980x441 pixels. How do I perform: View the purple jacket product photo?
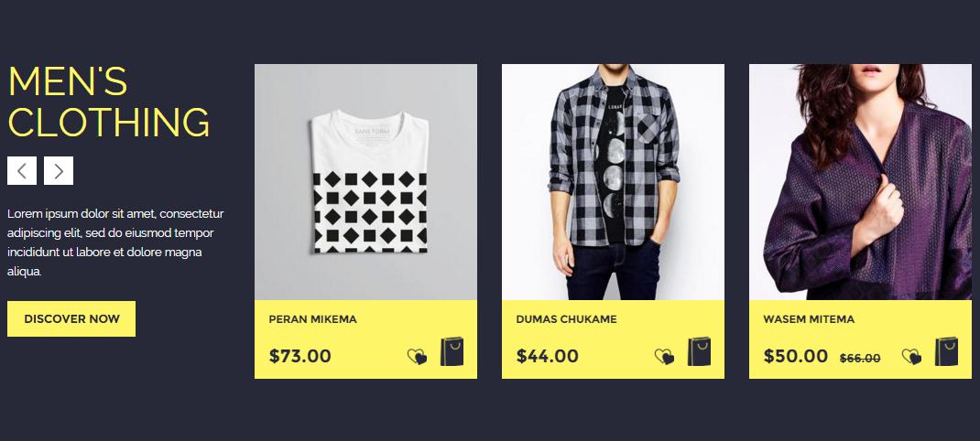click(861, 182)
